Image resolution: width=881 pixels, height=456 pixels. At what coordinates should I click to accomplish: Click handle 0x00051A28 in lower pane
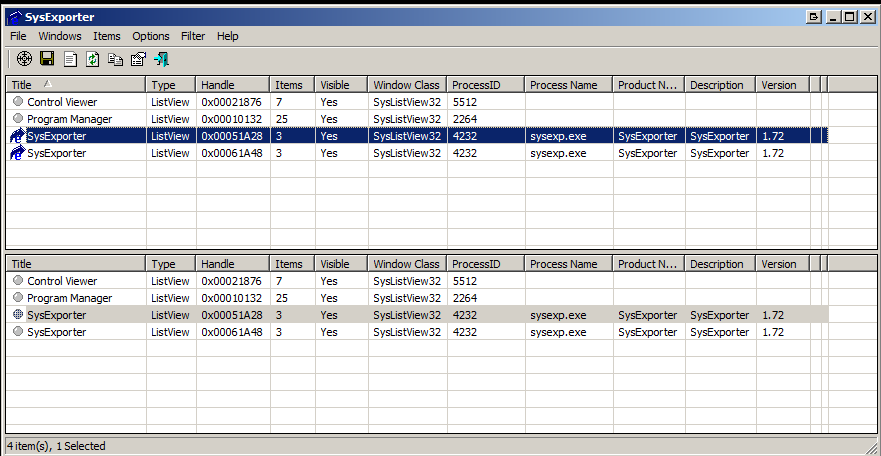point(231,314)
